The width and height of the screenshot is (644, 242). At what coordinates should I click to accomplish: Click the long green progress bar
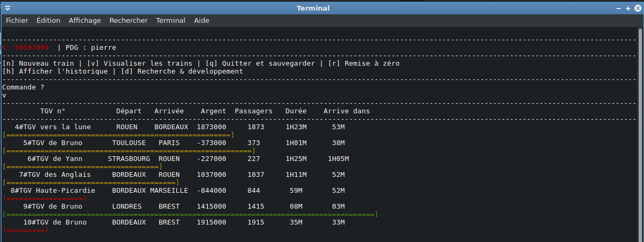pyautogui.click(x=190, y=214)
